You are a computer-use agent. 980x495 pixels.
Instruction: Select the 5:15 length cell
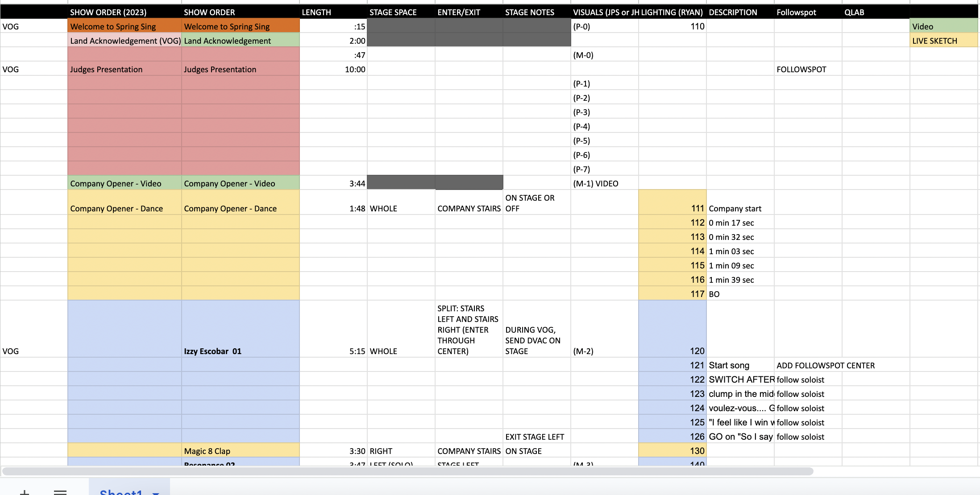coord(333,329)
